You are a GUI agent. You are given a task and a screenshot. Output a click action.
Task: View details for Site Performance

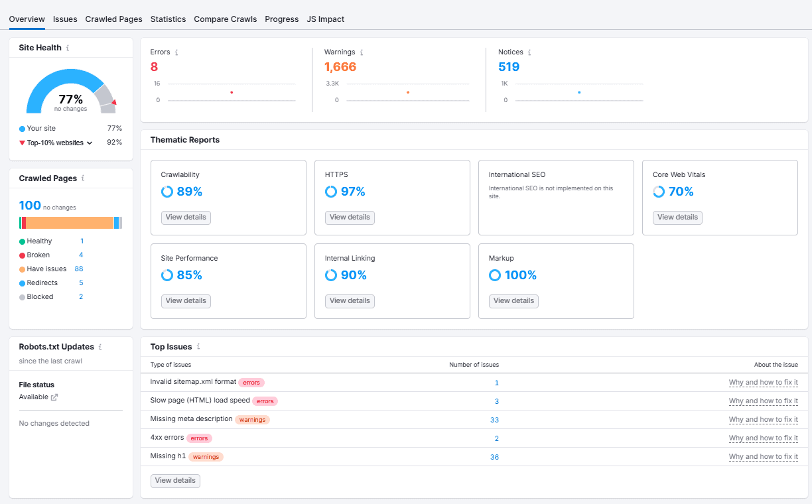[x=186, y=301]
